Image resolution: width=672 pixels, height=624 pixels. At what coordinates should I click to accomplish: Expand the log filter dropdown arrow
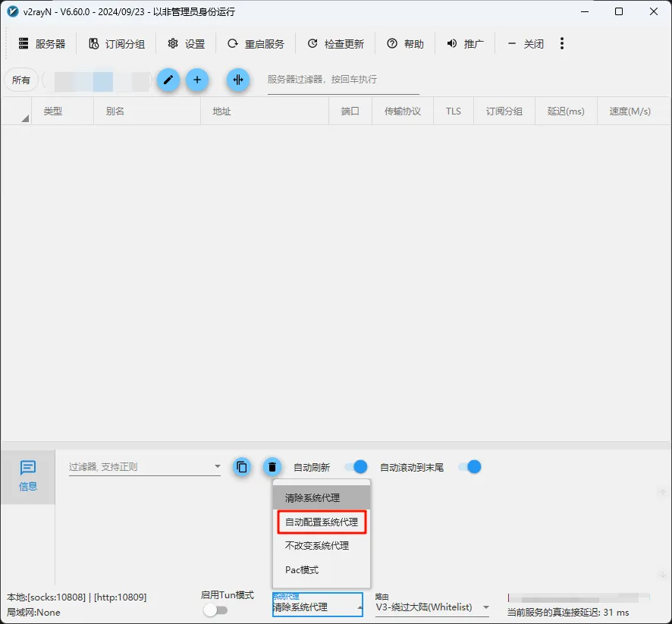[x=217, y=466]
